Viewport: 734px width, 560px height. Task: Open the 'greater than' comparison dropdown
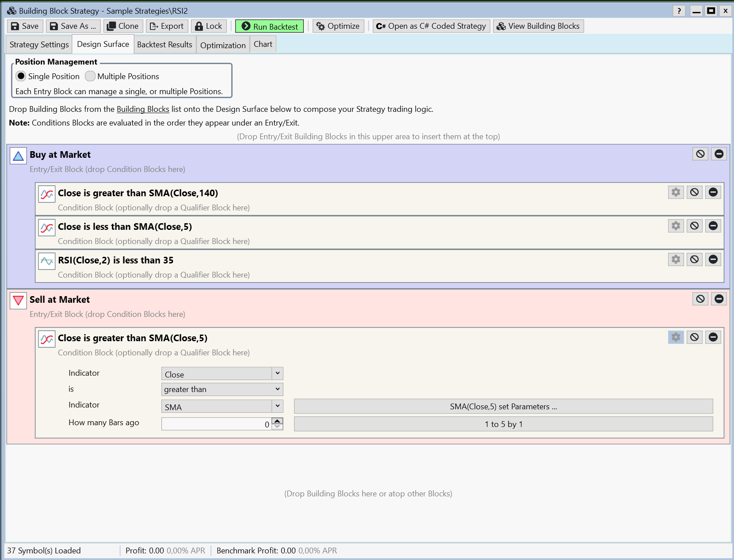pos(222,389)
